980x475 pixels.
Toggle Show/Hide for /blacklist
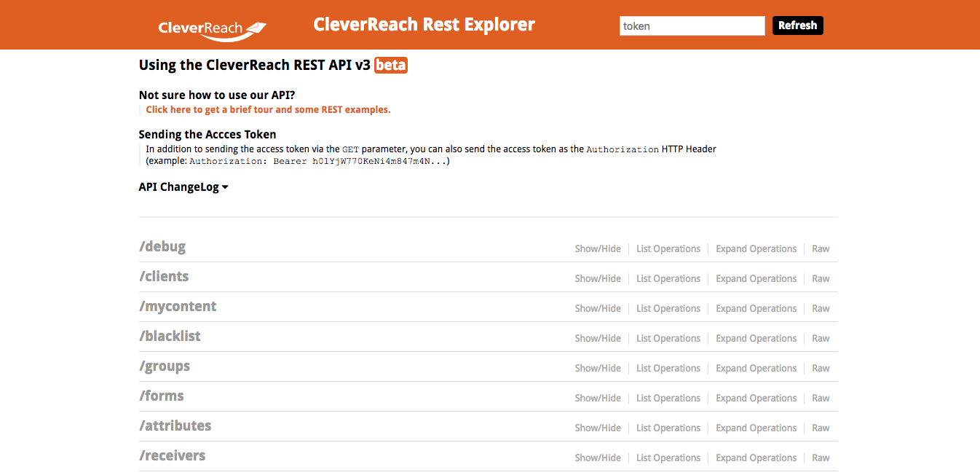(598, 338)
